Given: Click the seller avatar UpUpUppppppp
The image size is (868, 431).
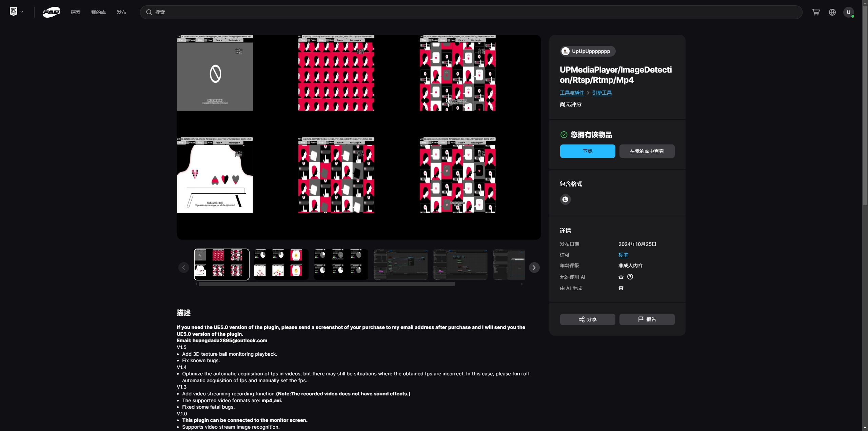Looking at the screenshot, I should (x=565, y=51).
